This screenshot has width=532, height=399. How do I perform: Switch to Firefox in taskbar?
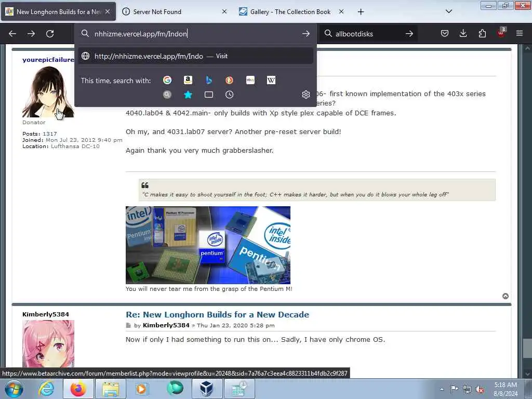click(78, 389)
